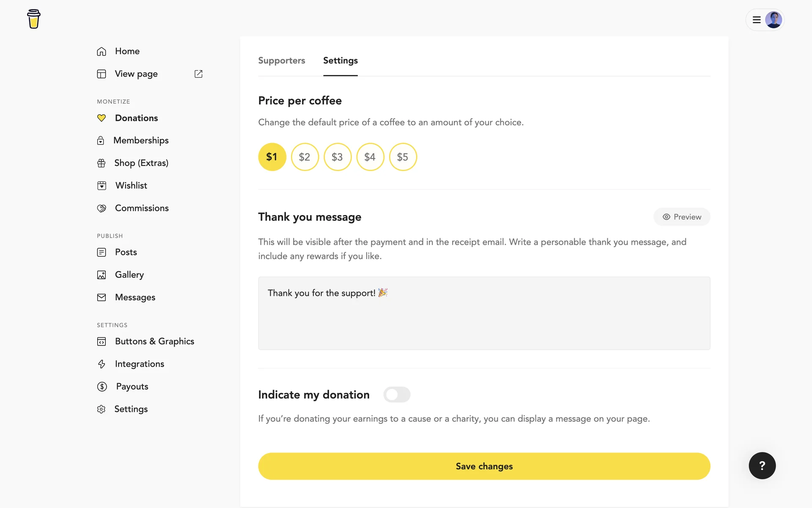Click the Memberships lock icon

(101, 141)
